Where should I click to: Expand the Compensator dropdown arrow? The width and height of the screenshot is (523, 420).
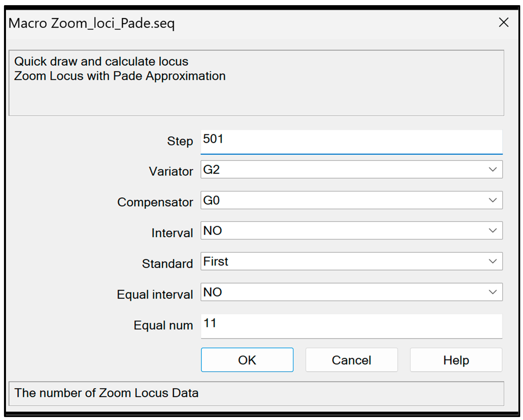coord(492,200)
